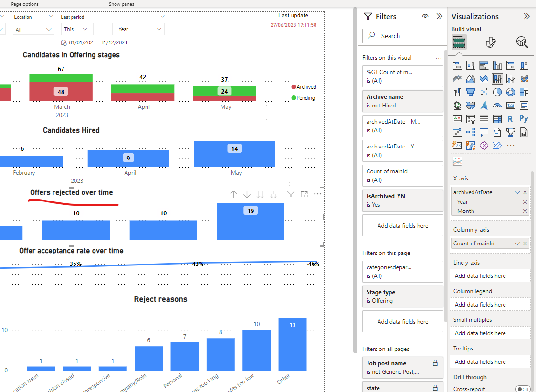Open the Year period unit dropdown
Viewport: 536px width, 392px height.
[140, 30]
